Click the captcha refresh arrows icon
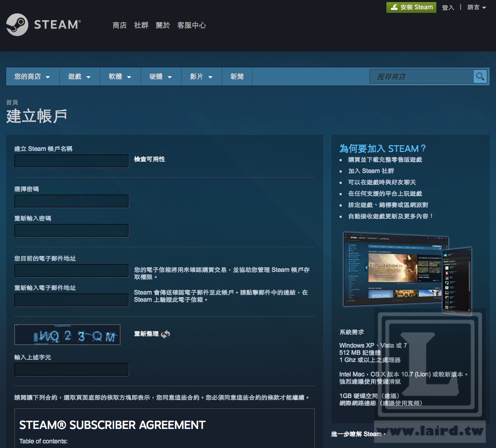Viewport: 496px width, 448px height. [166, 334]
